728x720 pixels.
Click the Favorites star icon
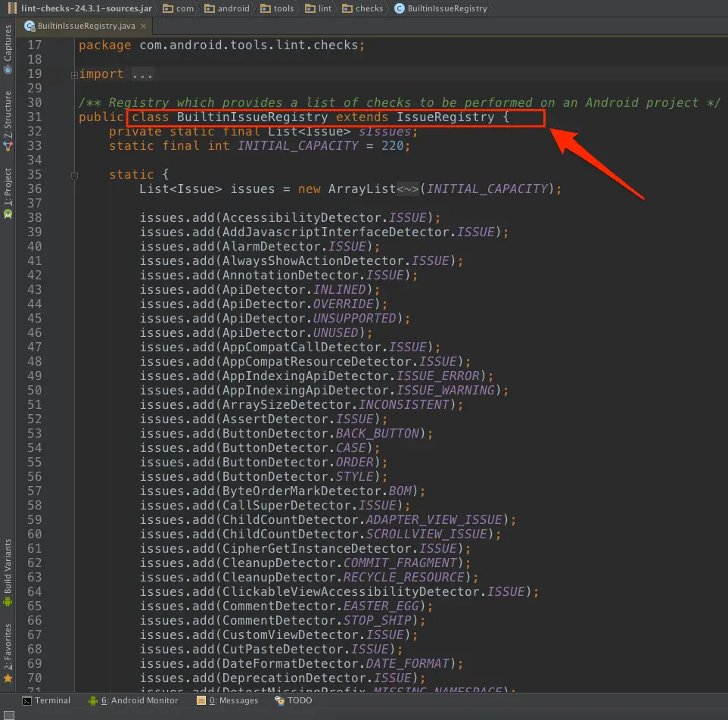point(8,678)
